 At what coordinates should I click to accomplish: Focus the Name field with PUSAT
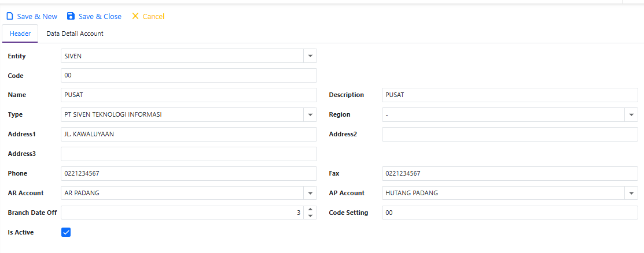pos(189,95)
